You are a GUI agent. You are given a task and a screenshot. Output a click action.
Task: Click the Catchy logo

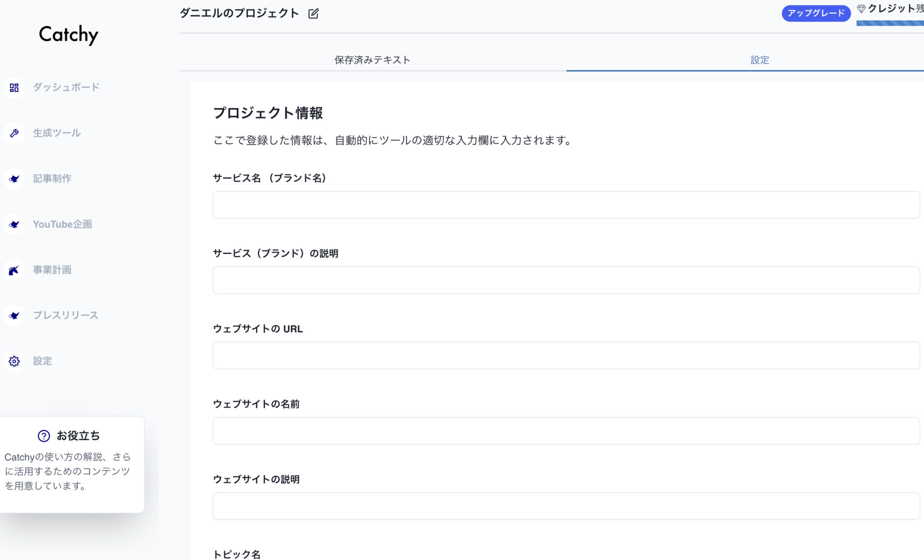click(69, 35)
